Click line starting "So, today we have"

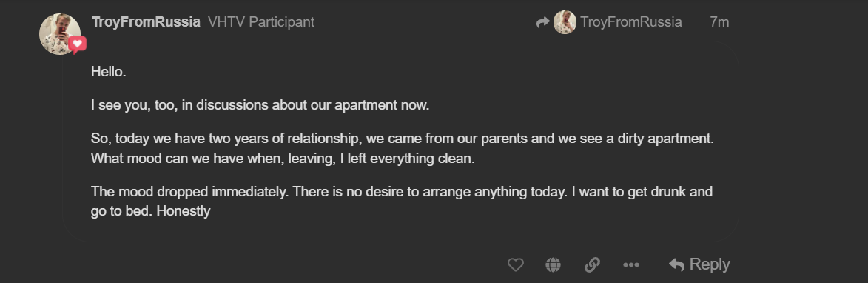click(403, 139)
